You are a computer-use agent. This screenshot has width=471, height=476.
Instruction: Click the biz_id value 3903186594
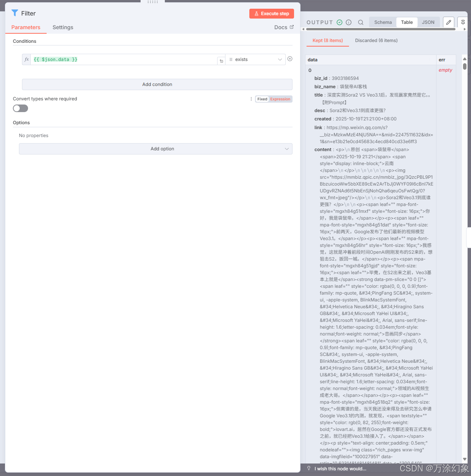click(345, 78)
